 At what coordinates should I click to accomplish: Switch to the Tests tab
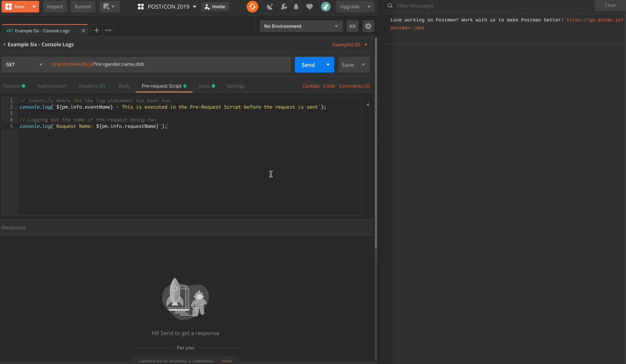206,86
